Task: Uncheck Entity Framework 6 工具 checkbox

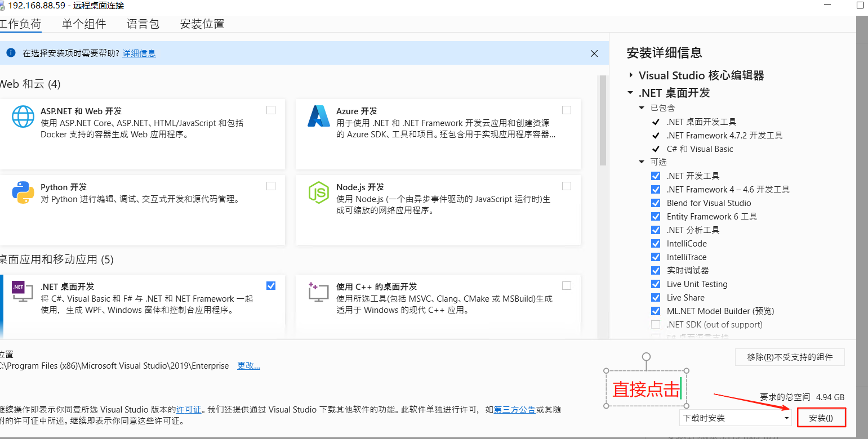Action: coord(656,216)
